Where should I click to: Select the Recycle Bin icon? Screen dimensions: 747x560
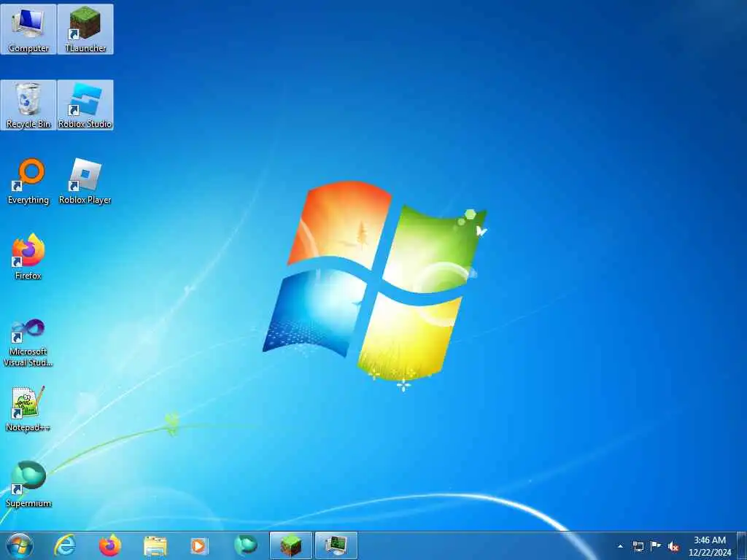pos(28,105)
